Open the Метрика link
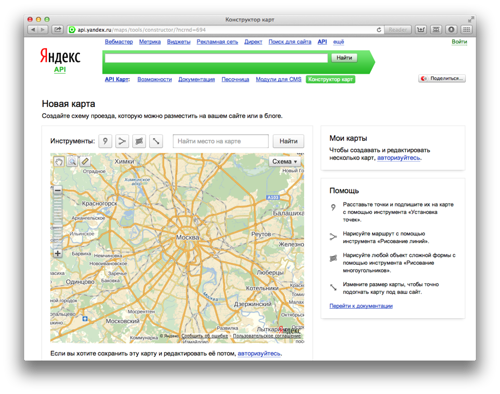This screenshot has width=500, height=394. click(x=150, y=42)
